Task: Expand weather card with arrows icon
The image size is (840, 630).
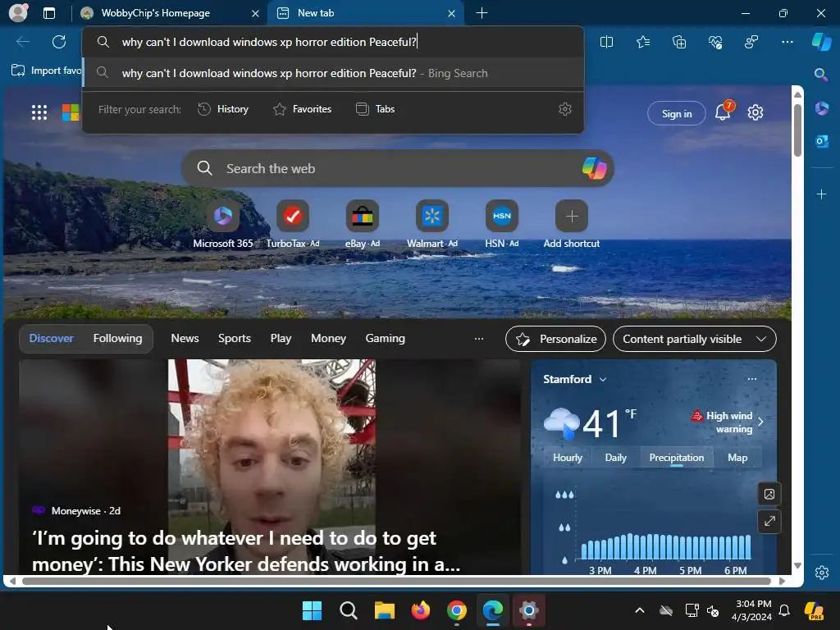Action: [769, 521]
